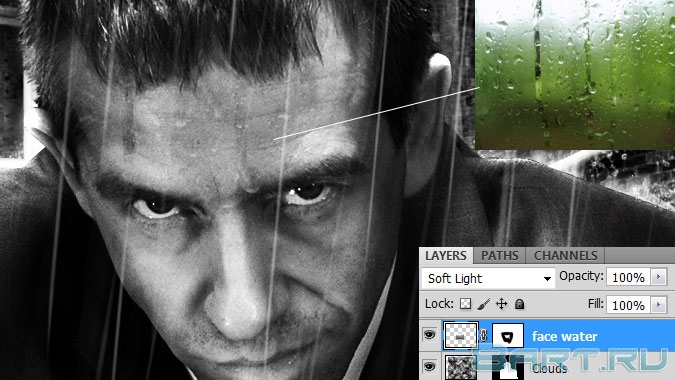The width and height of the screenshot is (675, 380).
Task: Hide the face water layer
Action: pyautogui.click(x=429, y=335)
